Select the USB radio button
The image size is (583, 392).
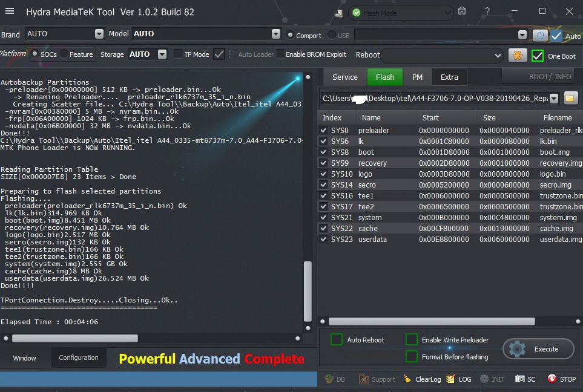coord(332,35)
